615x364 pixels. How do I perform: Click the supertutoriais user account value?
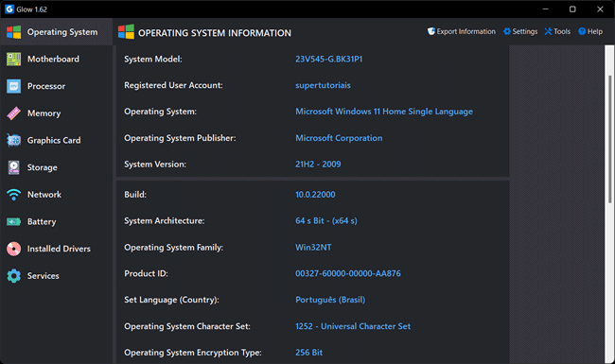click(x=323, y=85)
